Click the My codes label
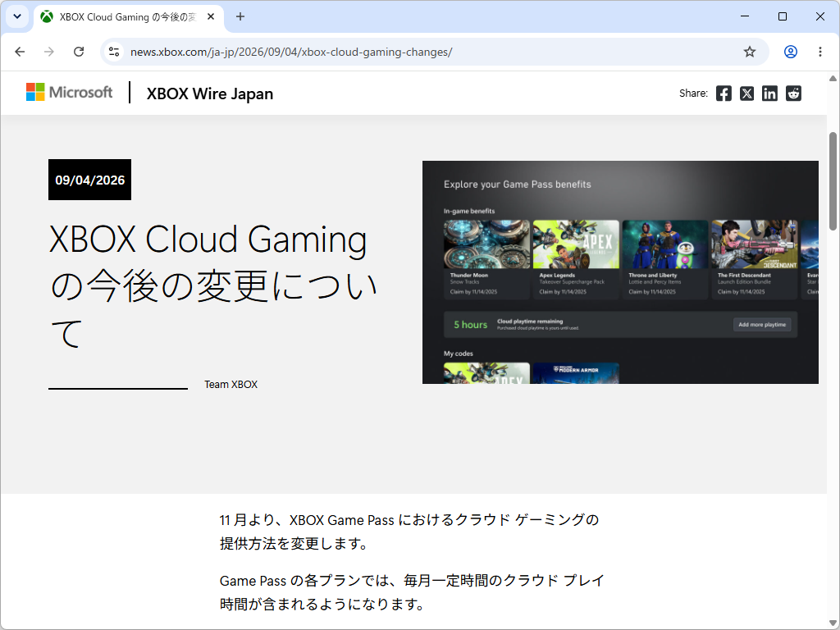Screen dimensions: 840x630 [x=458, y=354]
